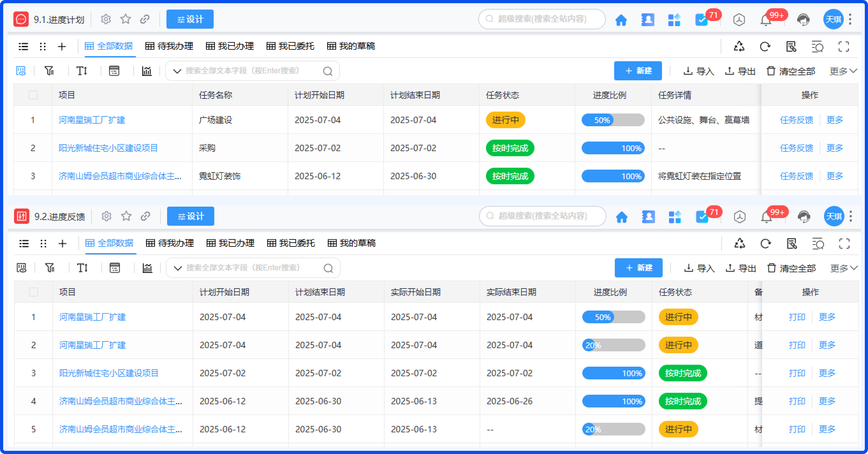Toggle the favorite star beside 9.2.进度反馈
868x454 pixels.
point(126,216)
